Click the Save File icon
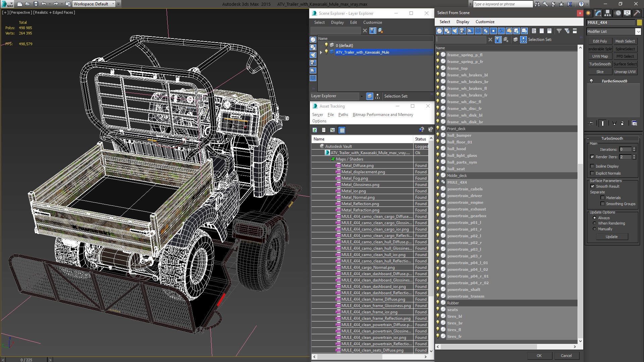644x362 pixels. [x=36, y=4]
